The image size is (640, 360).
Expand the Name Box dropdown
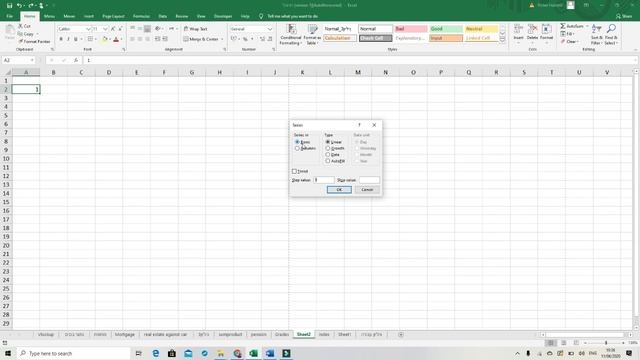coord(32,60)
